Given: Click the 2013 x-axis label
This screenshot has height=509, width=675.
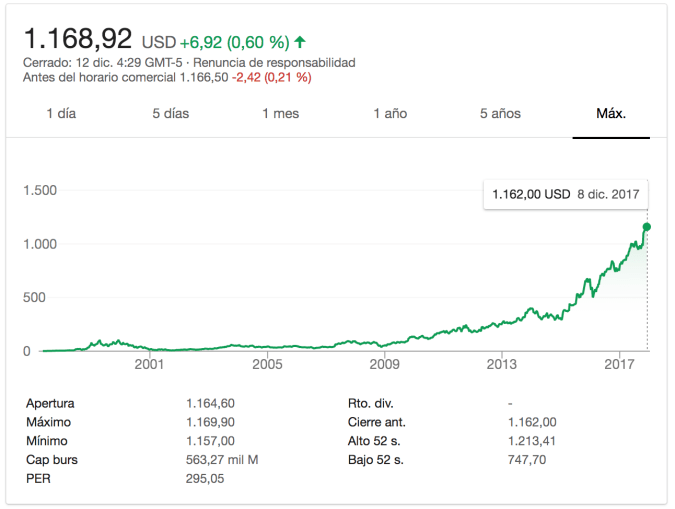Looking at the screenshot, I should (502, 364).
